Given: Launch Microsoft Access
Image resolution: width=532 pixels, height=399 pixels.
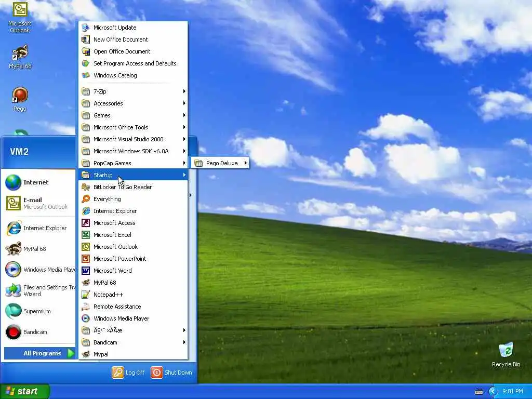Looking at the screenshot, I should click(133, 223).
